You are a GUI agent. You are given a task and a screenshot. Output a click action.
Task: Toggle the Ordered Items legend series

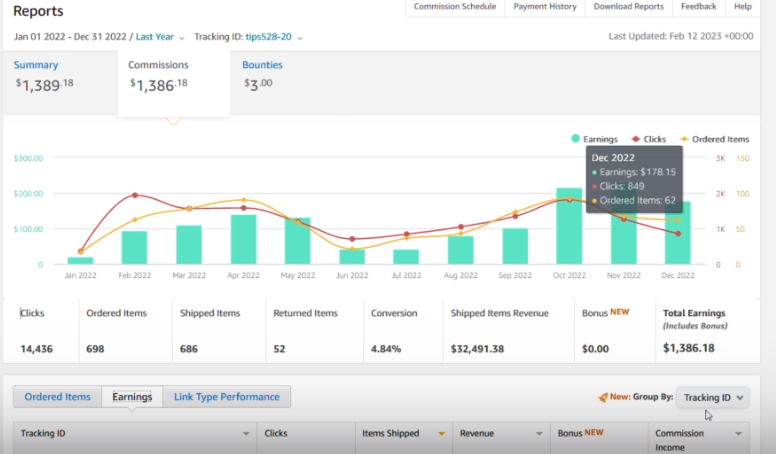click(x=715, y=139)
